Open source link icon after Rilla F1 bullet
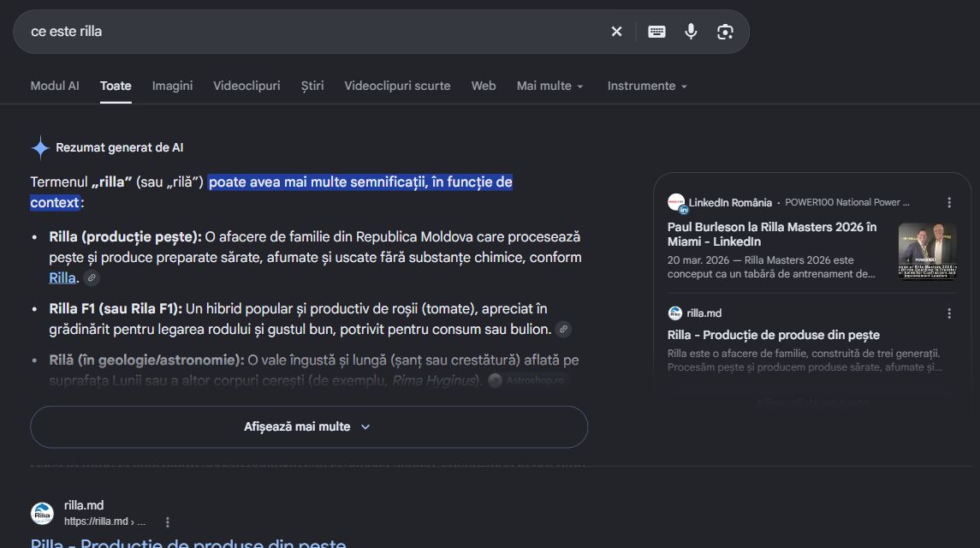This screenshot has height=548, width=980. pyautogui.click(x=563, y=329)
